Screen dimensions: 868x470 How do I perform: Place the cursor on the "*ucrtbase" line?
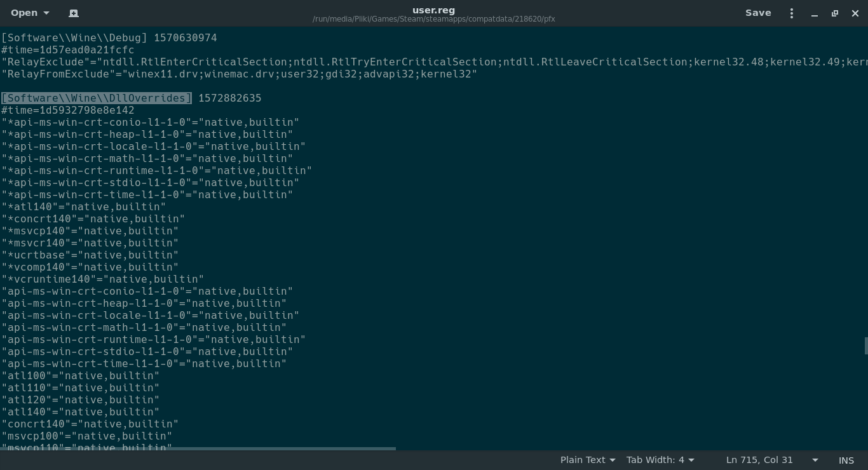click(90, 255)
